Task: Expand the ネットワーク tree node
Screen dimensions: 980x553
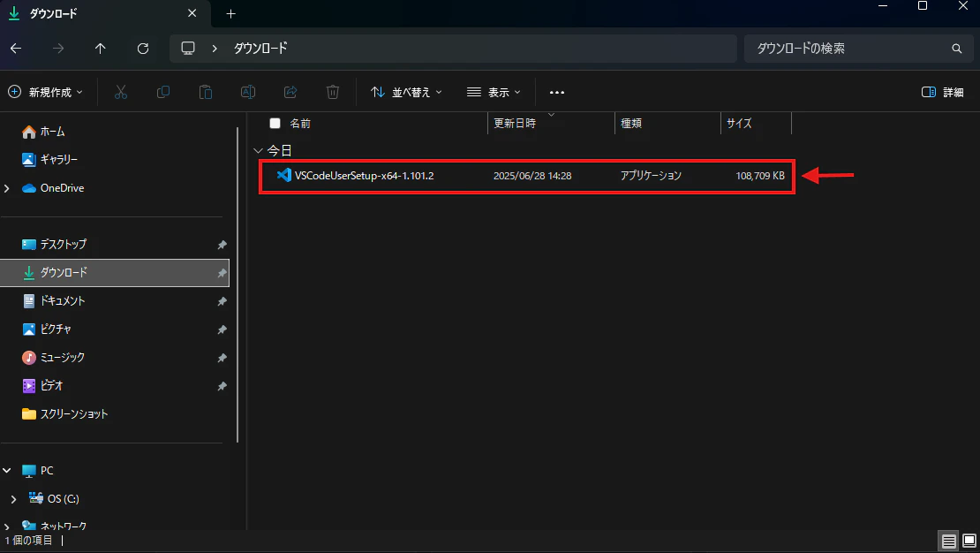Action: point(7,526)
